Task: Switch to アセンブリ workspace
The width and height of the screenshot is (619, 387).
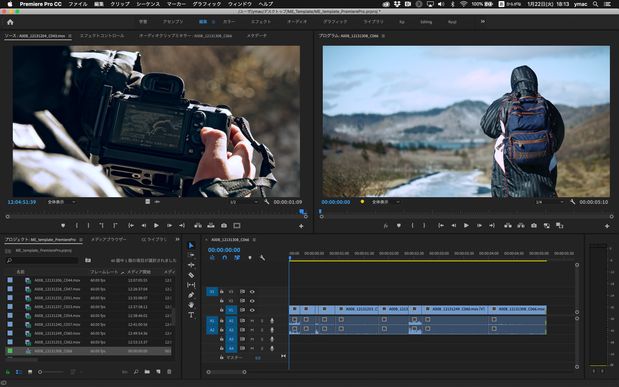Action: pyautogui.click(x=173, y=22)
